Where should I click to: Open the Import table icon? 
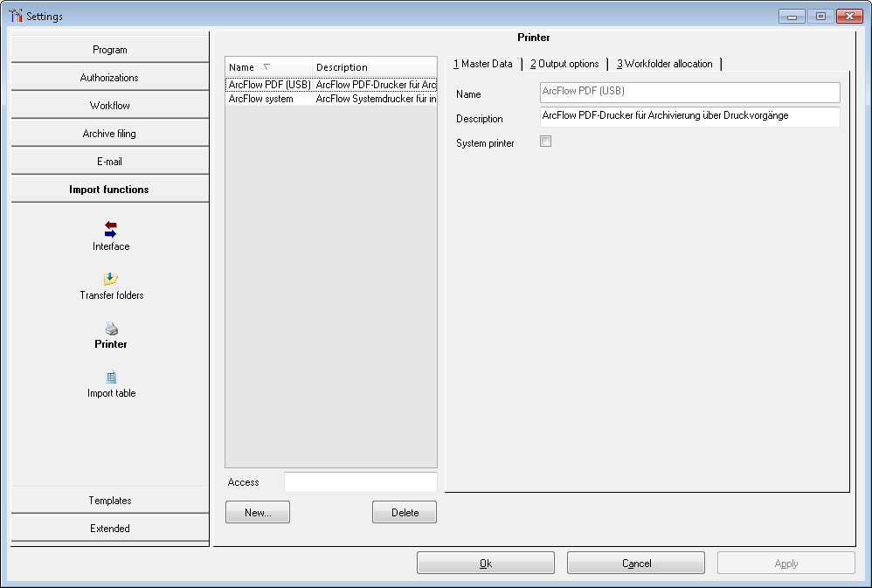coord(111,377)
